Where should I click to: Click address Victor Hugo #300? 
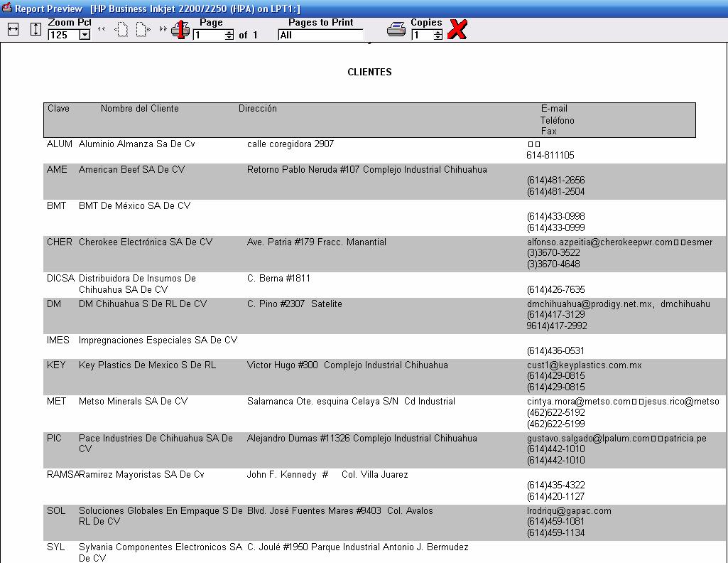click(x=282, y=365)
